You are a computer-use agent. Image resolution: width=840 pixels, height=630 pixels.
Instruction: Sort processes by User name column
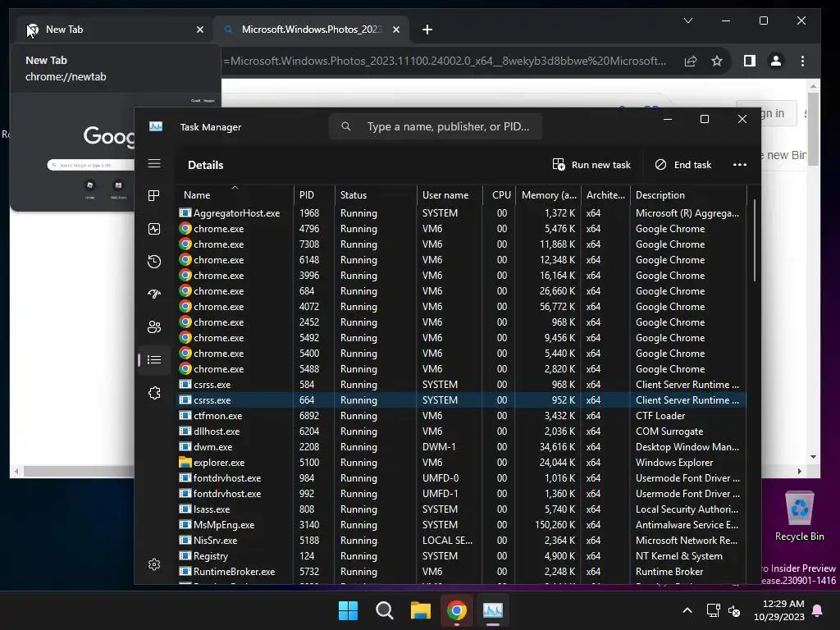coord(450,195)
